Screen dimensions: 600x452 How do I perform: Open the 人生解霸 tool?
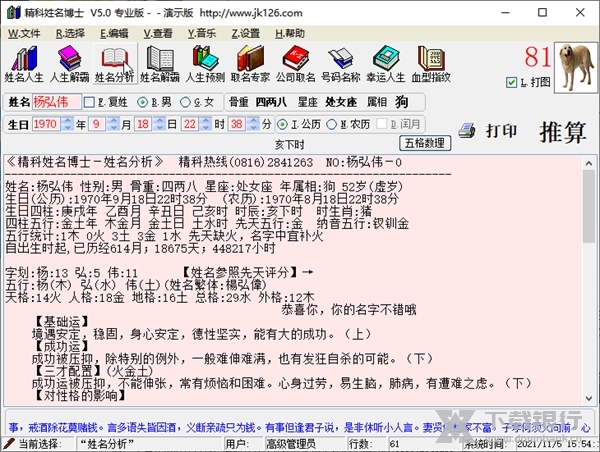pos(69,64)
